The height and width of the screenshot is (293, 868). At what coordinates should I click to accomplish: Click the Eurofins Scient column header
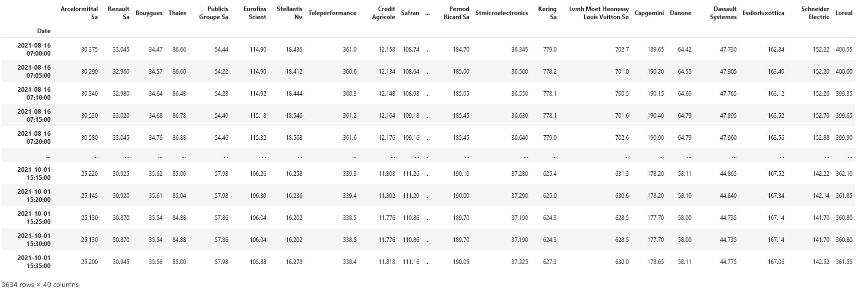[x=255, y=13]
